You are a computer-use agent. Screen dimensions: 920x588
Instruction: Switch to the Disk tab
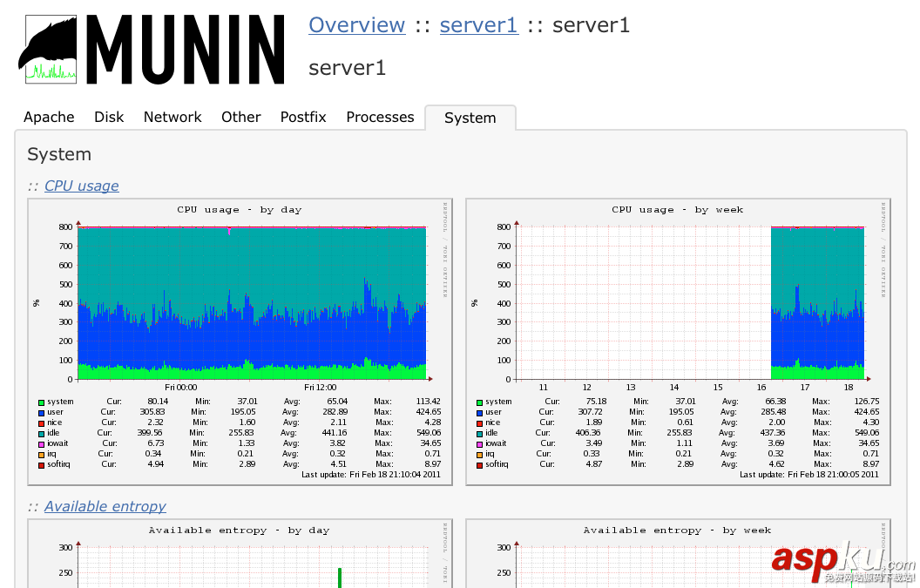point(109,118)
